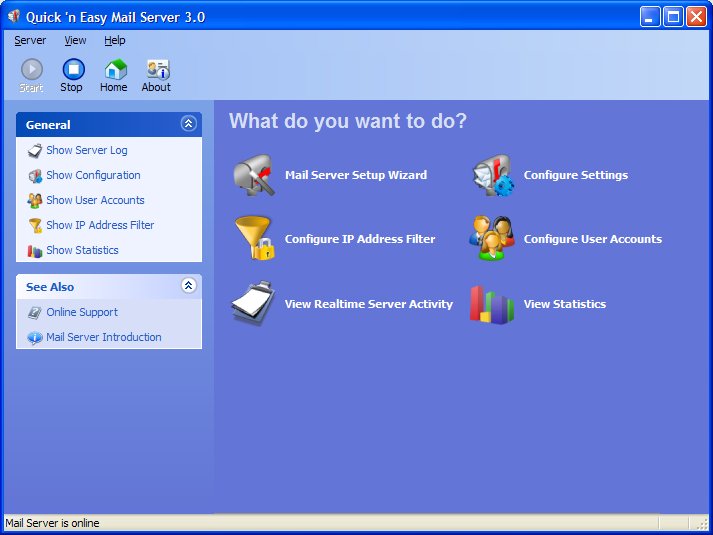
Task: Open the View menu
Action: pyautogui.click(x=75, y=40)
